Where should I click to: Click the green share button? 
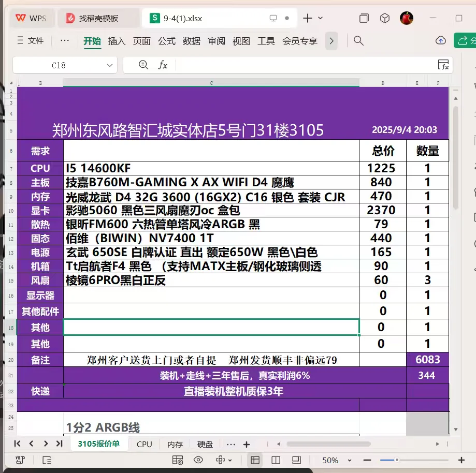coord(465,40)
